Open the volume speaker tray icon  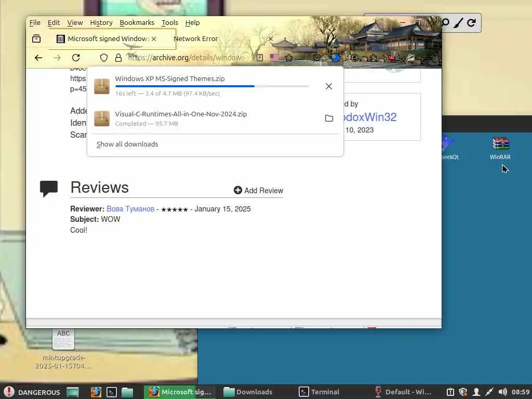[x=503, y=392]
